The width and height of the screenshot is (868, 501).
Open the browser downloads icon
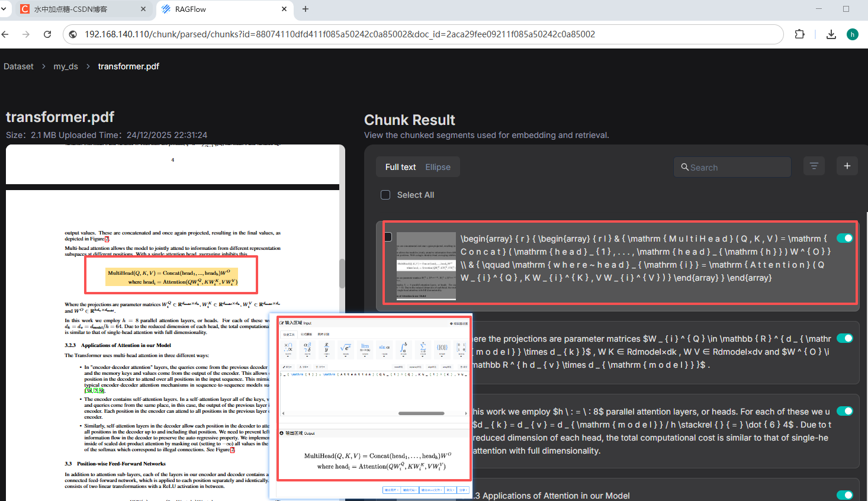pos(831,34)
